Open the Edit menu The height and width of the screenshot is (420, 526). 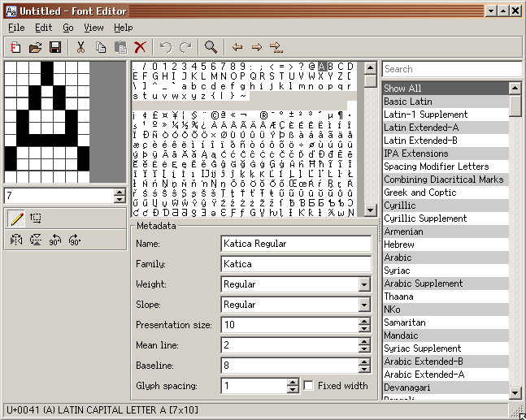43,28
